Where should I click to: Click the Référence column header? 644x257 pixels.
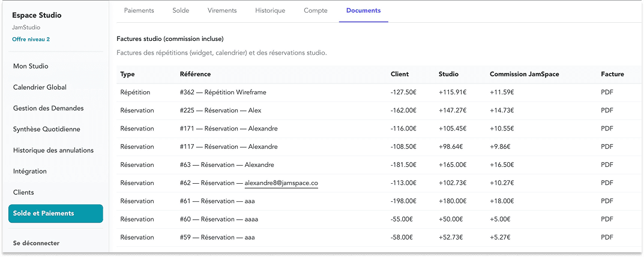pyautogui.click(x=195, y=74)
